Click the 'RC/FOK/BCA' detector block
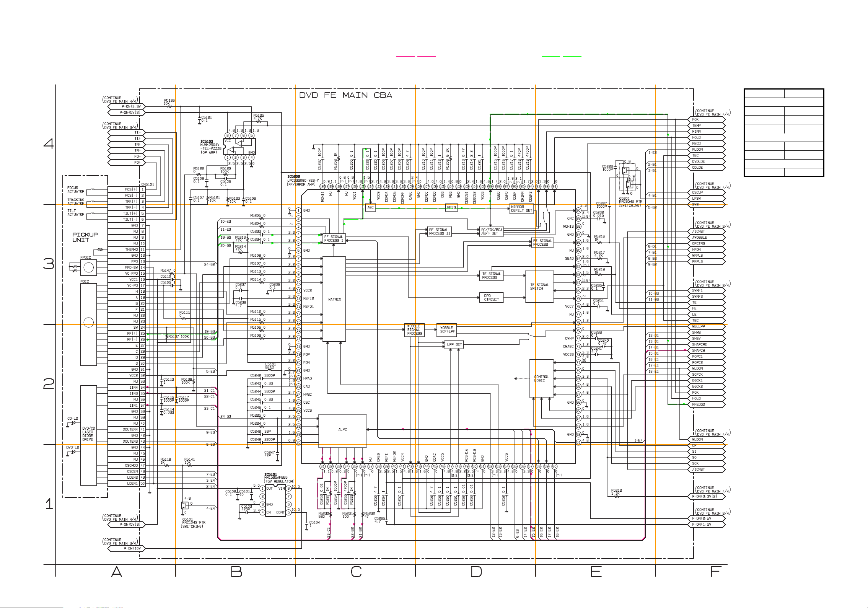868x608 pixels. pos(492,231)
